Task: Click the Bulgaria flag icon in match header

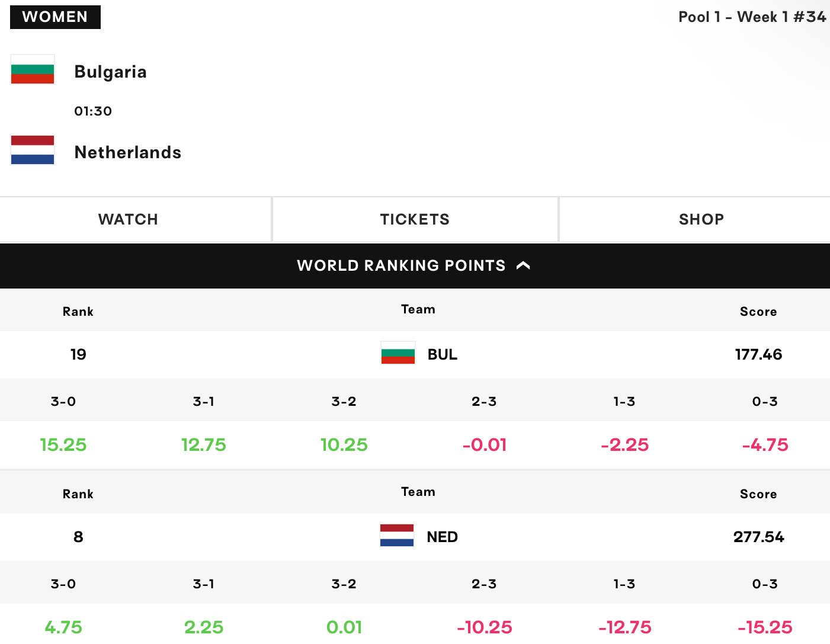Action: tap(33, 69)
